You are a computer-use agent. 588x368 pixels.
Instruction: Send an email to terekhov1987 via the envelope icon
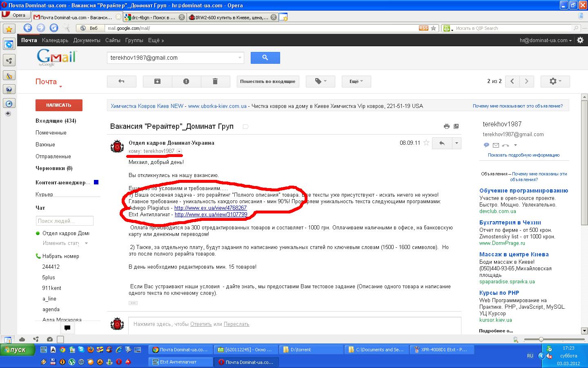coord(496,145)
